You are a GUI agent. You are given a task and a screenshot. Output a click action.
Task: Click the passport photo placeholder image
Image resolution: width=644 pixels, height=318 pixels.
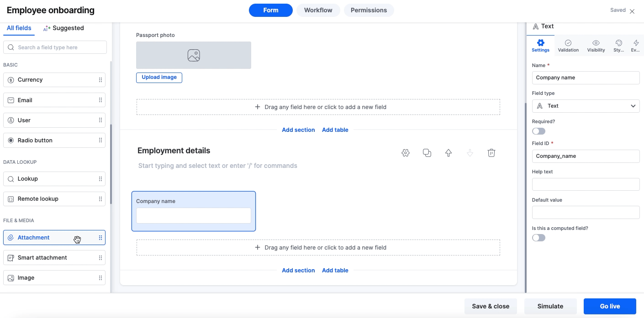click(x=194, y=55)
